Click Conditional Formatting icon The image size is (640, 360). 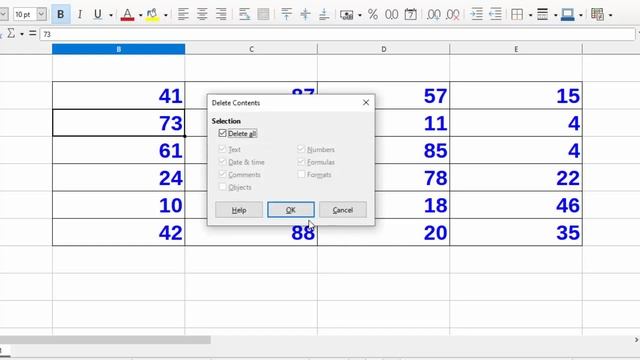597,15
